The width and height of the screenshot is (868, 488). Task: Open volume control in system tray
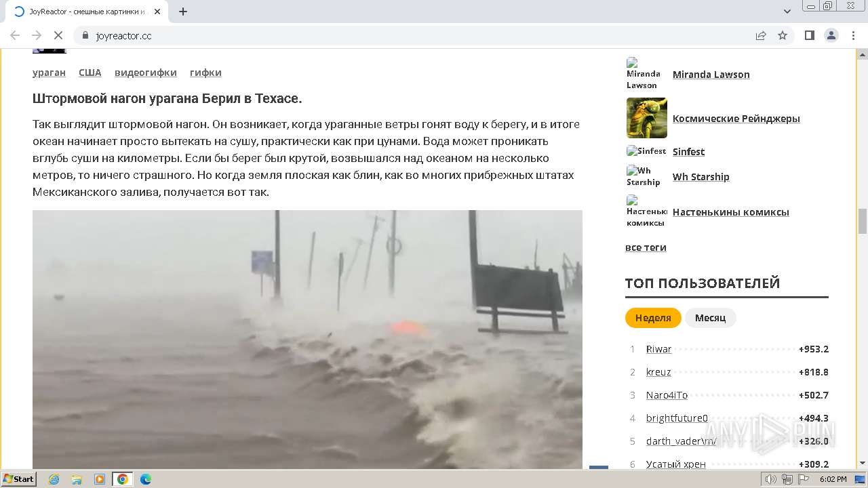coord(771,479)
